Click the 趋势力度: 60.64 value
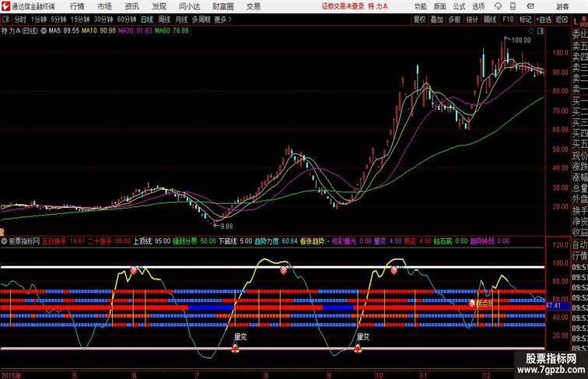Screen dimensions: 588x379 (x=276, y=241)
